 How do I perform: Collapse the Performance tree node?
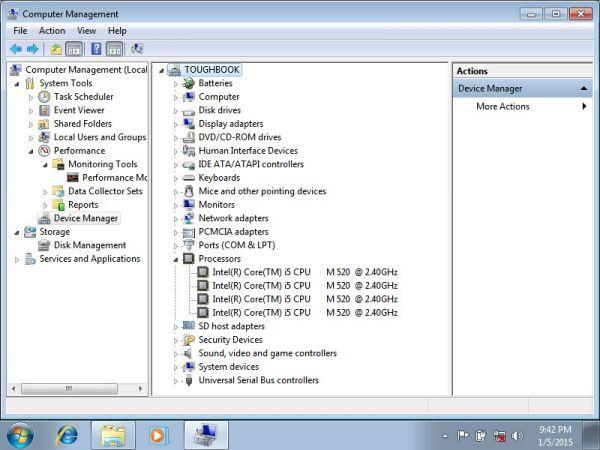(x=31, y=151)
